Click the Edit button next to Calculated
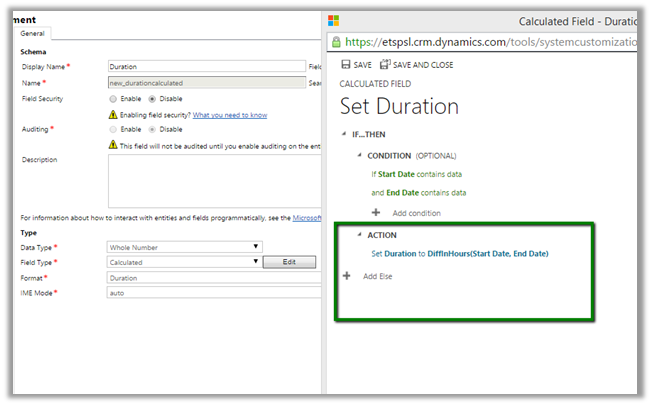650x405 pixels. (288, 262)
